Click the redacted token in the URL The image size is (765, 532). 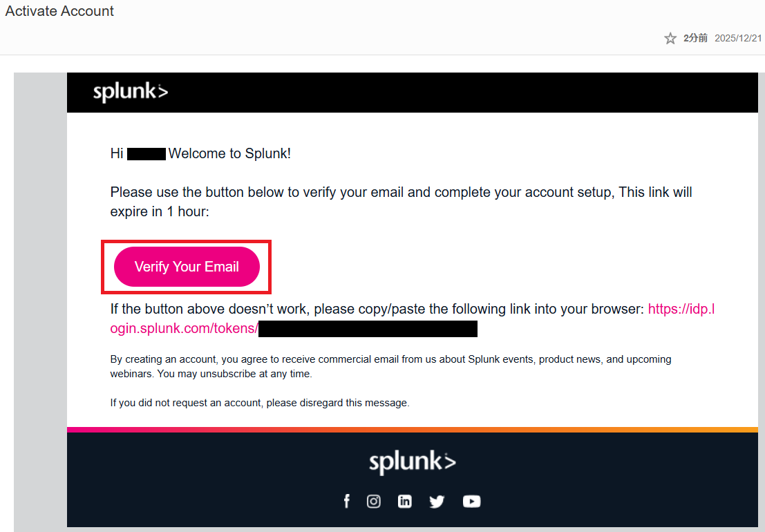coord(368,329)
